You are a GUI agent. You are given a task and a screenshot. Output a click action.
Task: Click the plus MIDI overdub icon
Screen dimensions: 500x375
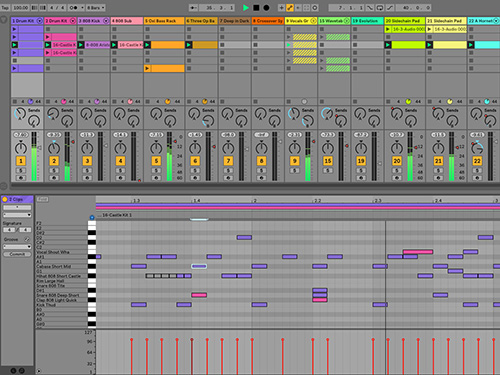pos(281,8)
